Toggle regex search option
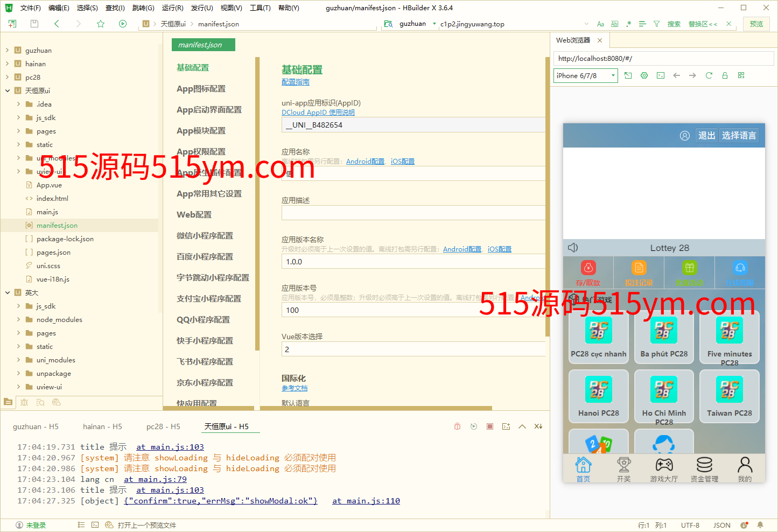 [x=628, y=24]
